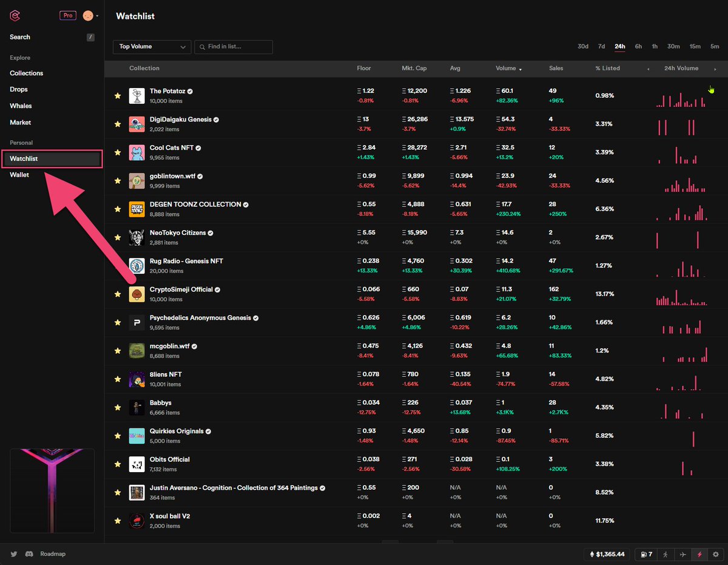Viewport: 728px width, 565px height.
Task: Select the 6h time range tab
Action: [x=639, y=47]
